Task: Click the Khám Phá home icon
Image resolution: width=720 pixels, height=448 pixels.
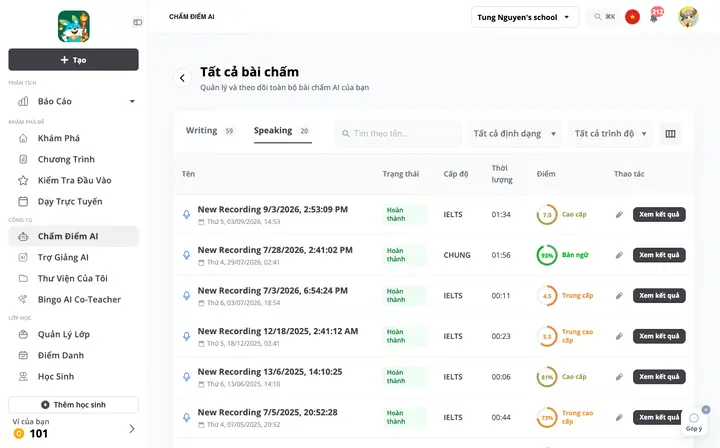Action: (23, 138)
